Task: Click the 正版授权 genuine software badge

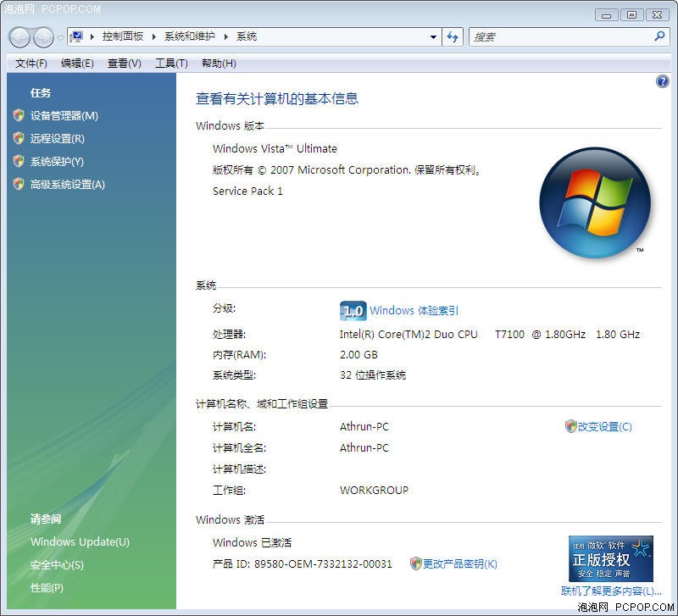Action: point(610,559)
